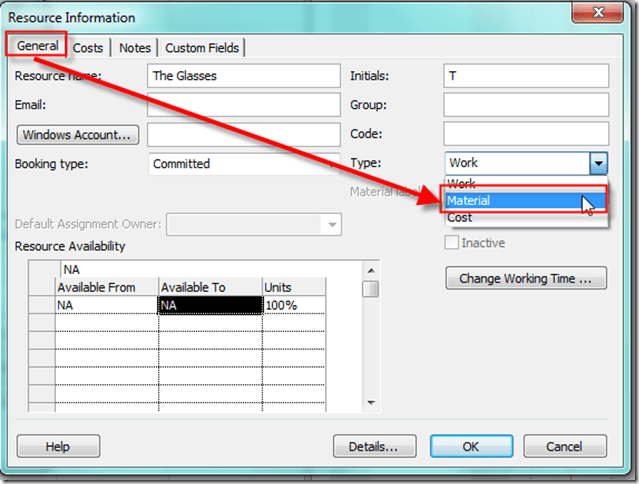
Task: Click the Group input field
Action: coord(526,105)
